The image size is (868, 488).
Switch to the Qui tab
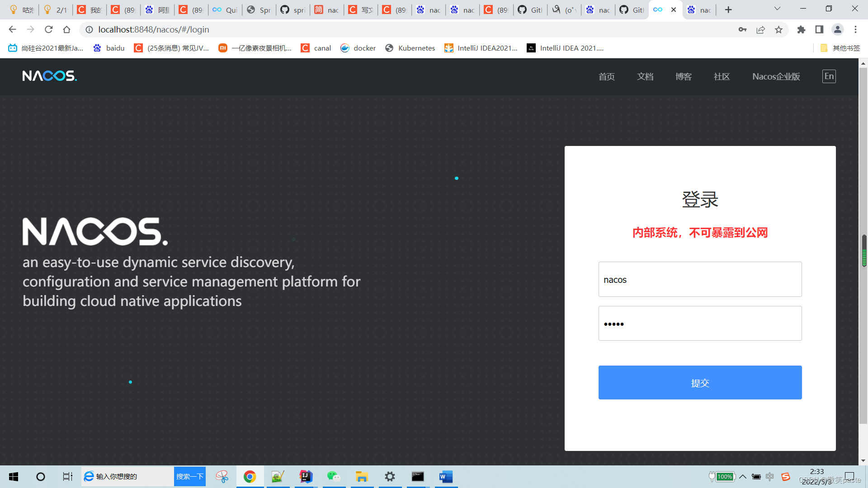(x=225, y=9)
